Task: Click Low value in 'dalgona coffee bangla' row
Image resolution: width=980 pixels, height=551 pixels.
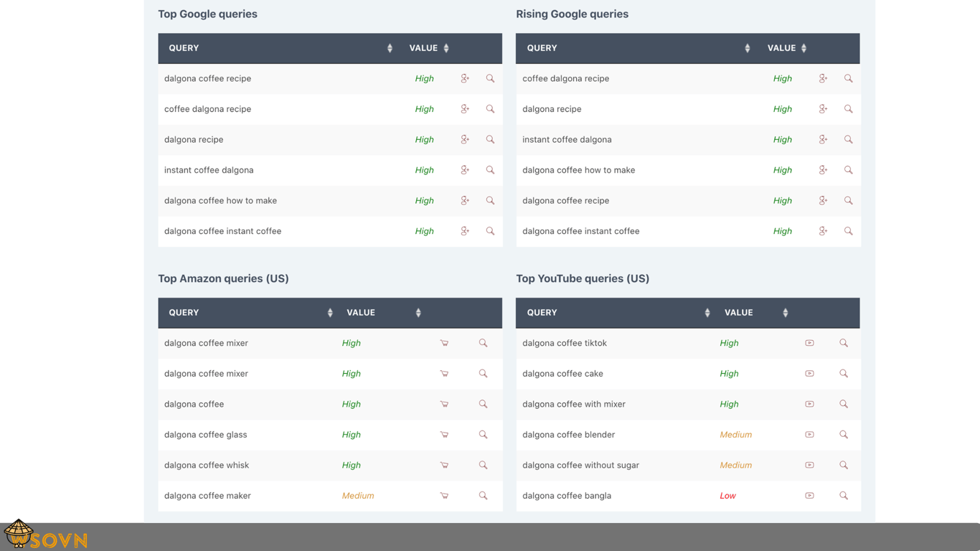Action: click(x=727, y=496)
